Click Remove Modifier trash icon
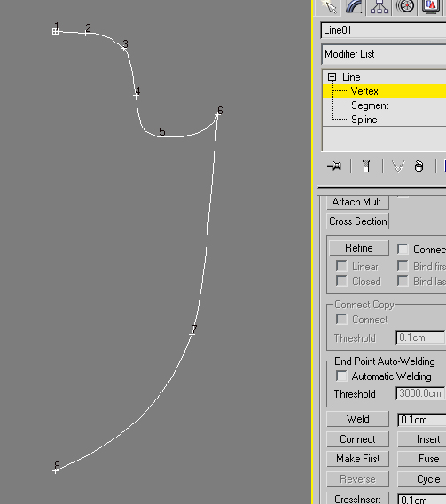The width and height of the screenshot is (446, 504). click(419, 167)
